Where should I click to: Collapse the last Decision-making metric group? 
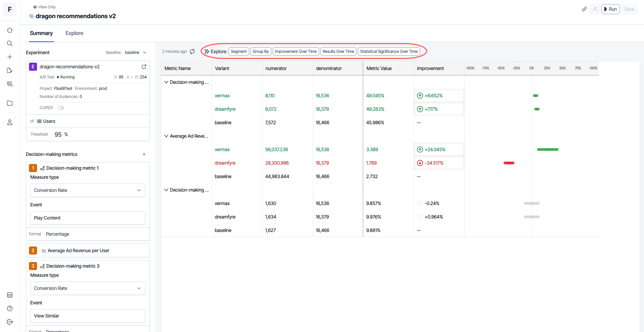[166, 190]
